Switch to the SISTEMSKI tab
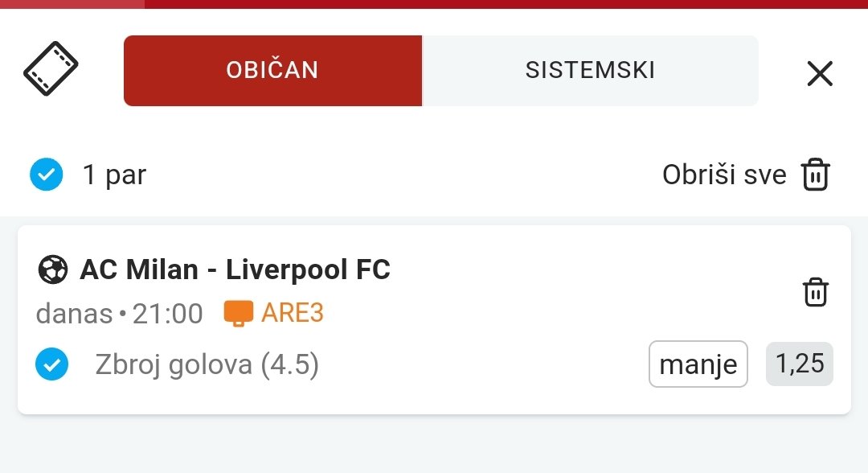This screenshot has height=473, width=868. 590,70
